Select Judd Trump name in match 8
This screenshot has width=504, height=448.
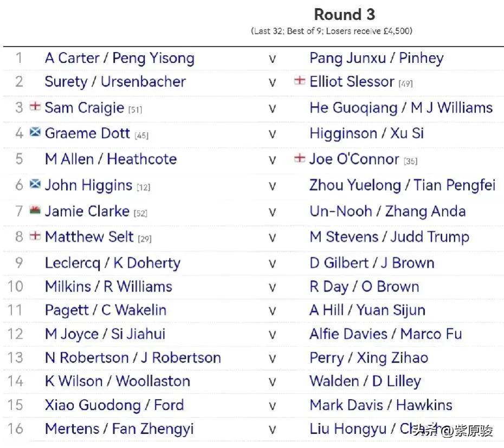coord(430,237)
